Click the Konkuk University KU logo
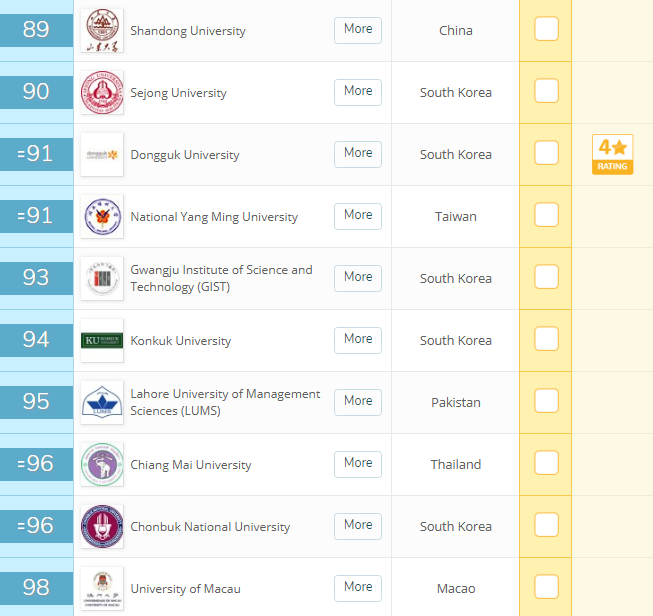The image size is (653, 616). tap(102, 340)
